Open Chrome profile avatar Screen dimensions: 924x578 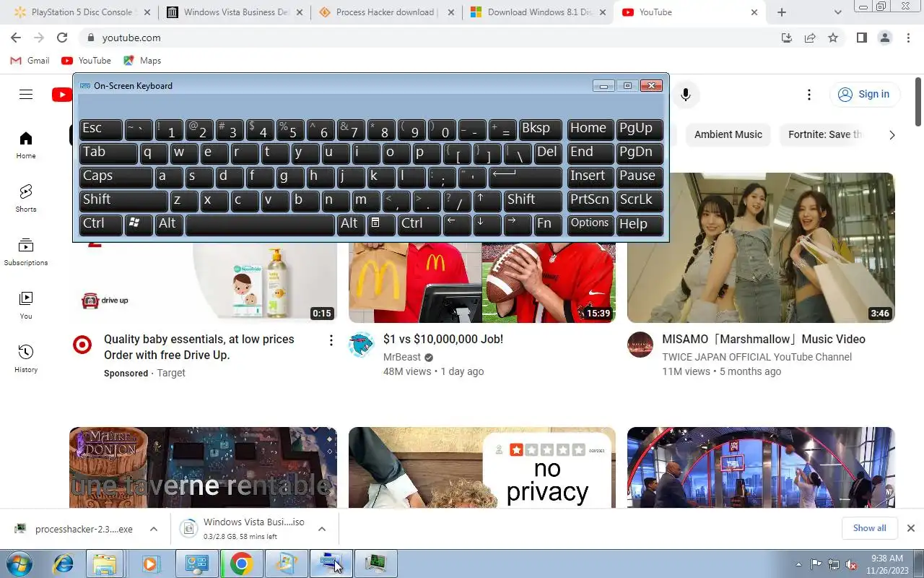click(885, 38)
